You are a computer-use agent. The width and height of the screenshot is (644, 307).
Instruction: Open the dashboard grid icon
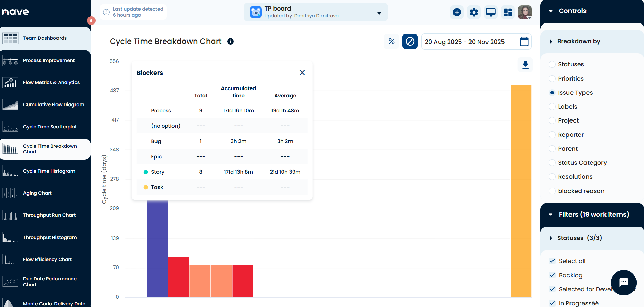click(508, 12)
